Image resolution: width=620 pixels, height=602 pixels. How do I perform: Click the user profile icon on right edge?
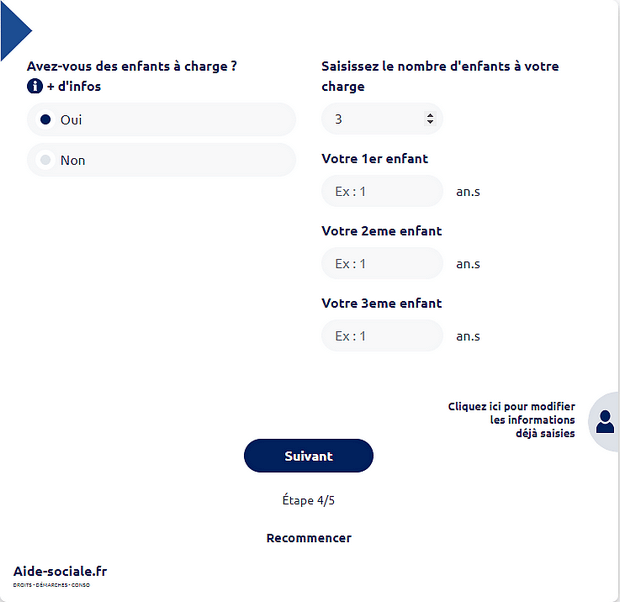(604, 422)
